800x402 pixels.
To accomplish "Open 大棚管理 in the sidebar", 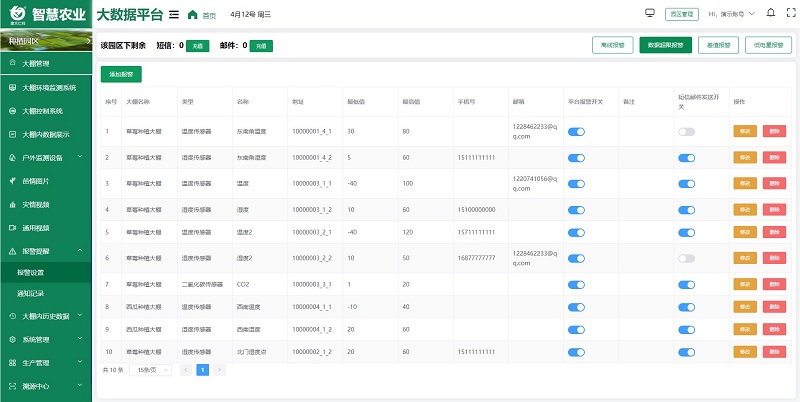I will click(x=36, y=64).
